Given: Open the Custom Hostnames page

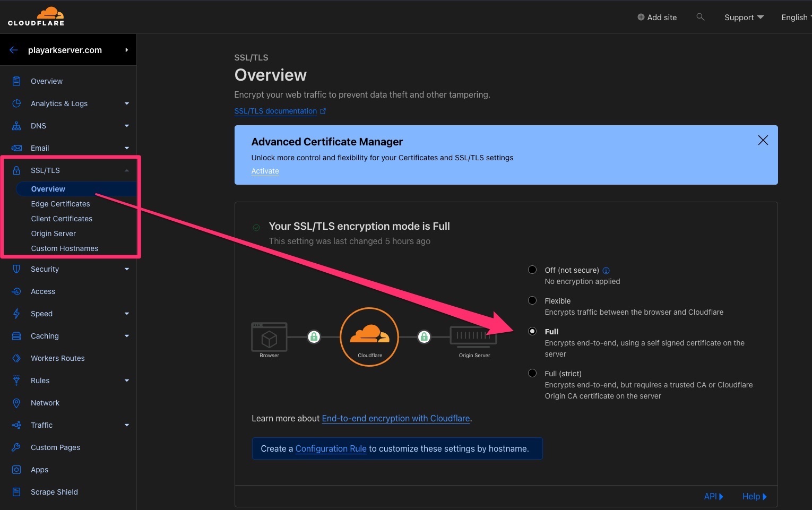Looking at the screenshot, I should (64, 248).
